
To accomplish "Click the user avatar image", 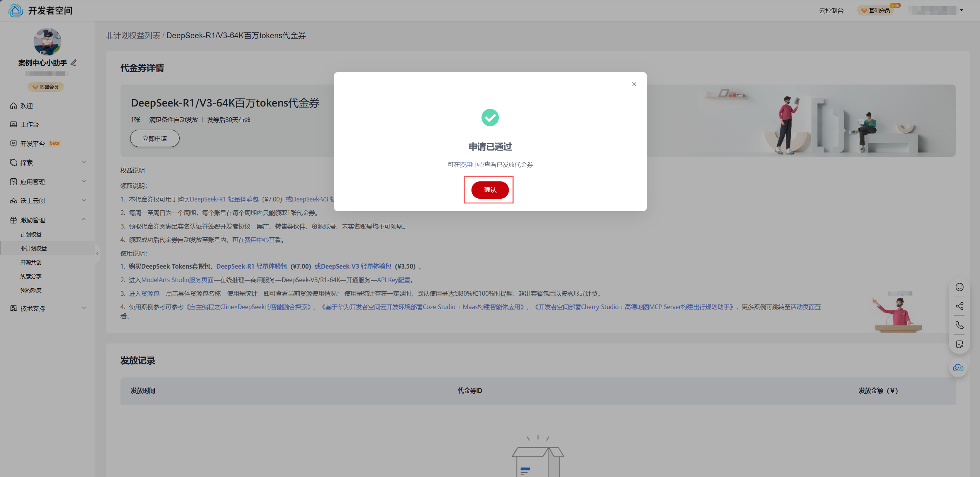I will click(47, 42).
